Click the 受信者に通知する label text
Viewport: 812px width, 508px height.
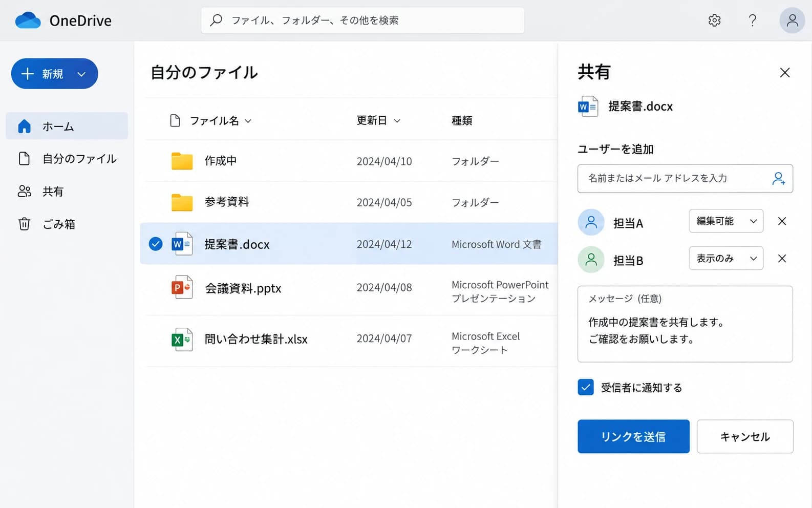pos(641,388)
